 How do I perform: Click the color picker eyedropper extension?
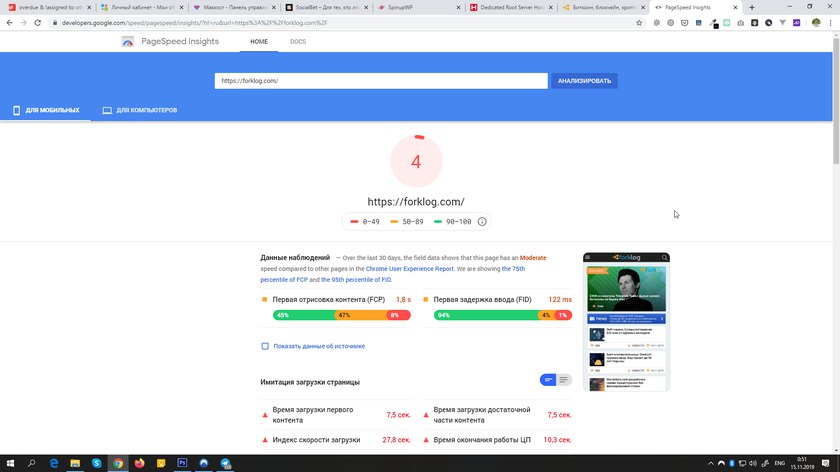(713, 23)
